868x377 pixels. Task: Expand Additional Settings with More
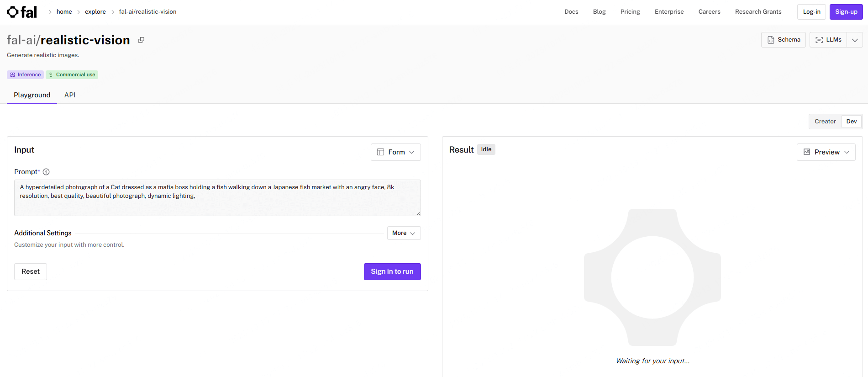pyautogui.click(x=404, y=233)
